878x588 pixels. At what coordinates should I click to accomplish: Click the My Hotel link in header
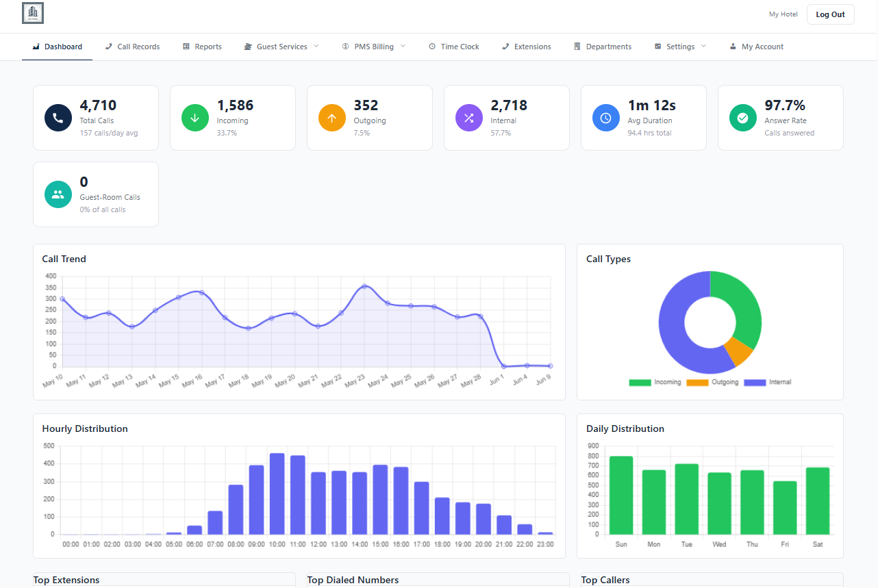point(783,14)
